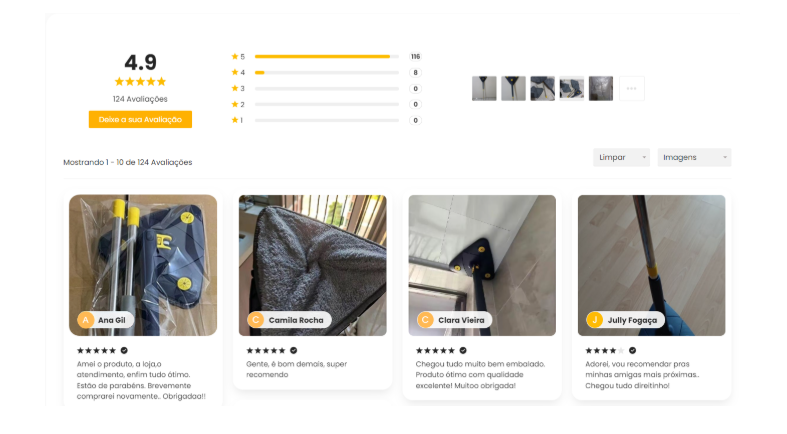Click Camila Rocha's avatar icon
The height and width of the screenshot is (434, 787).
point(256,320)
